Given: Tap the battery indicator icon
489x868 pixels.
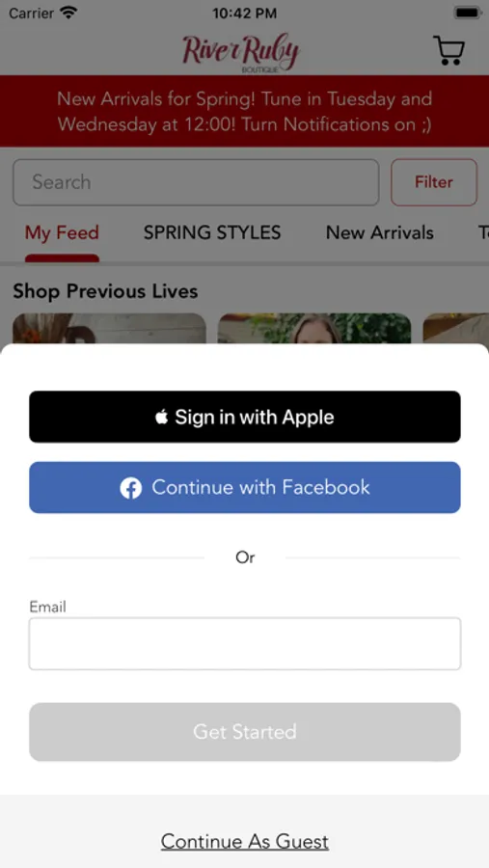Looking at the screenshot, I should pos(468,13).
